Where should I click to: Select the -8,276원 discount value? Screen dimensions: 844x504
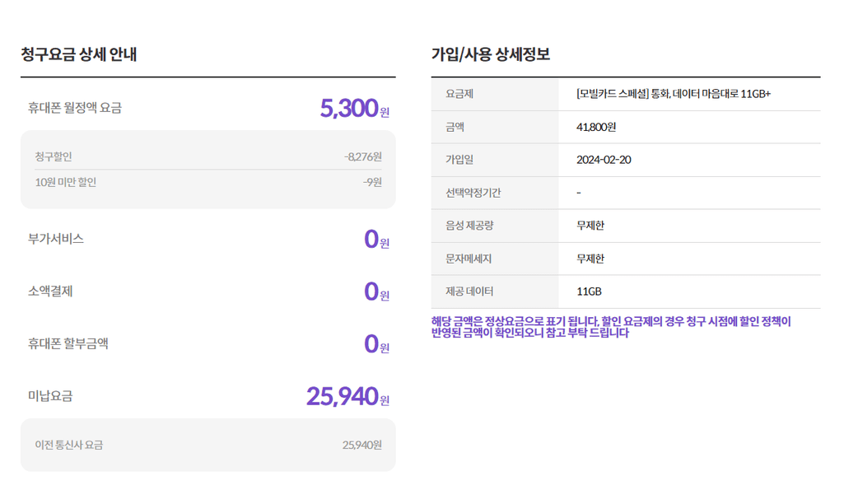(x=362, y=156)
